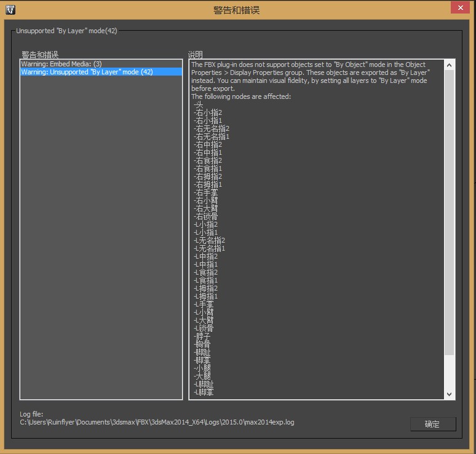Click the node entry -胸骨

[202, 344]
